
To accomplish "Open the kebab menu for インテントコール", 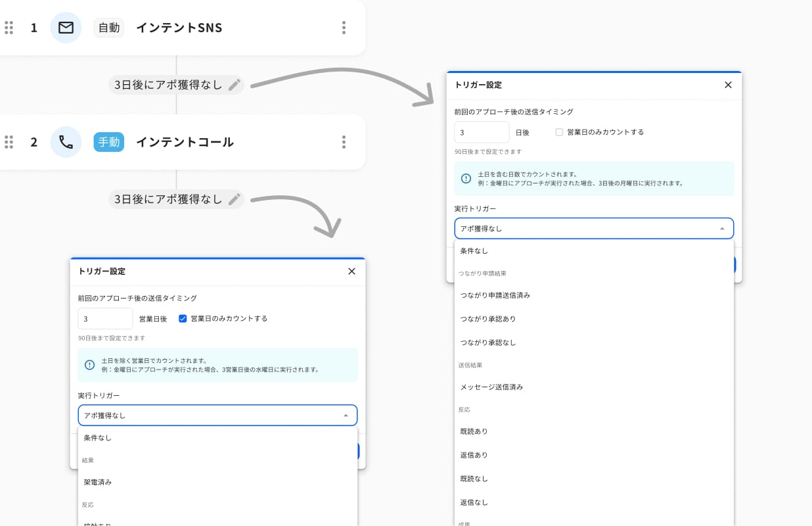I will click(x=344, y=142).
